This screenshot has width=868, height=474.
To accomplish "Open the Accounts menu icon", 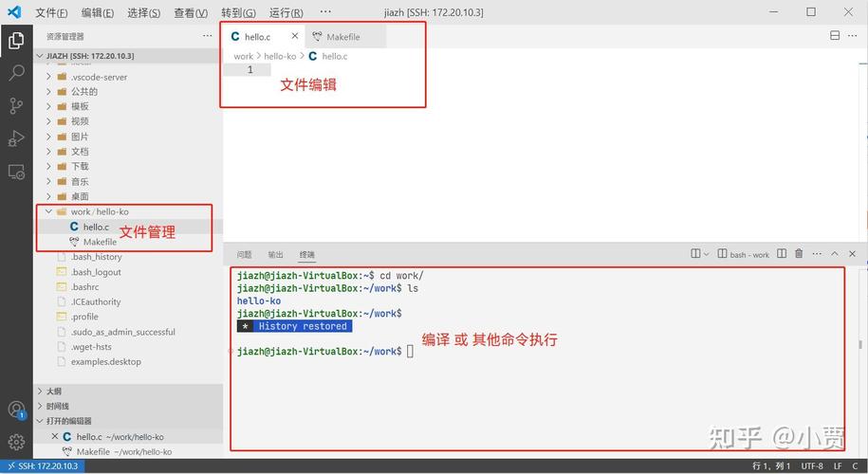I will click(x=17, y=410).
